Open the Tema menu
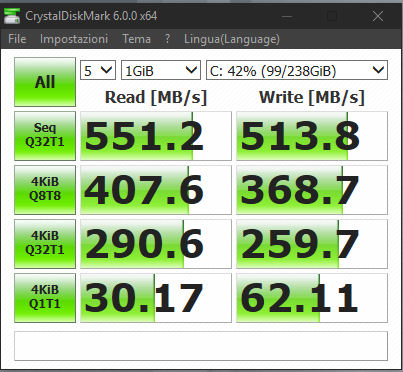Viewport: 403px width, 372px height. tap(136, 39)
